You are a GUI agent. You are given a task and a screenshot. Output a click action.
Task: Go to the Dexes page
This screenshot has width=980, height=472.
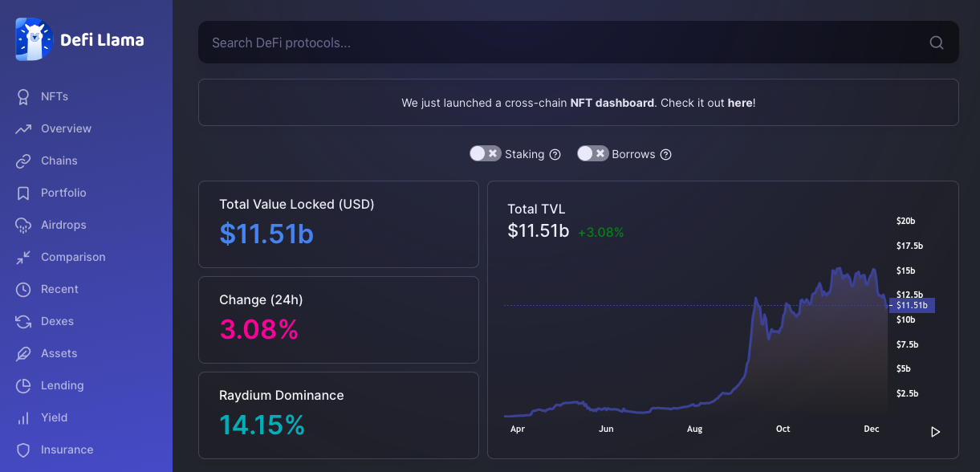pos(57,321)
